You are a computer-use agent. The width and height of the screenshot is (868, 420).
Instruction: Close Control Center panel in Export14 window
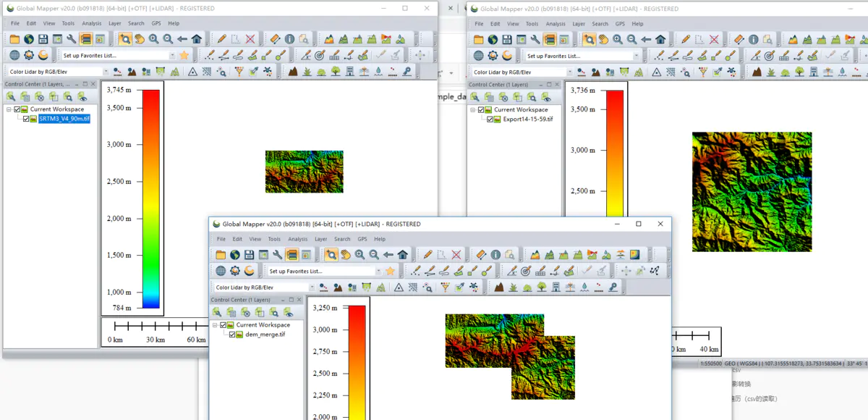click(557, 85)
